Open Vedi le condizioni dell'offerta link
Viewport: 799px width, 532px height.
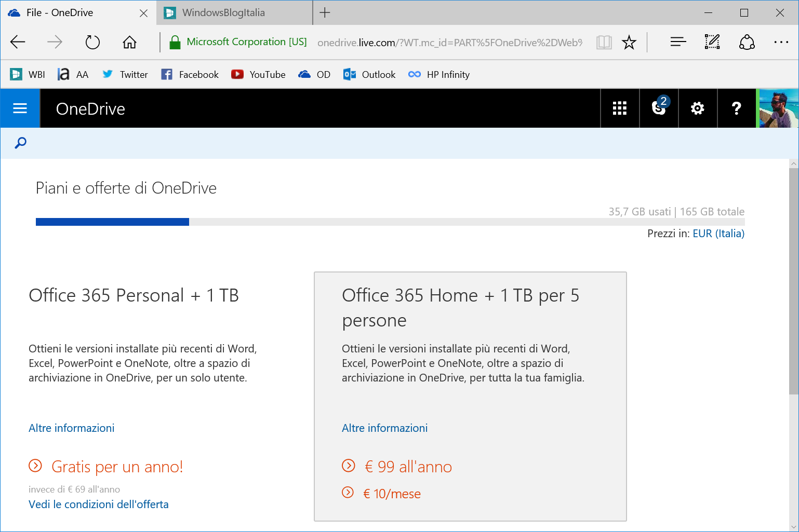98,504
